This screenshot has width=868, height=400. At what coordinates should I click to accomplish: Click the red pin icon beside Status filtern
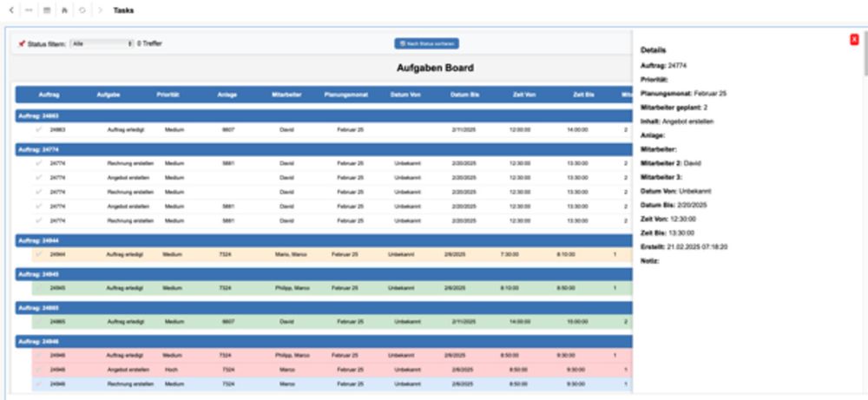coord(22,43)
